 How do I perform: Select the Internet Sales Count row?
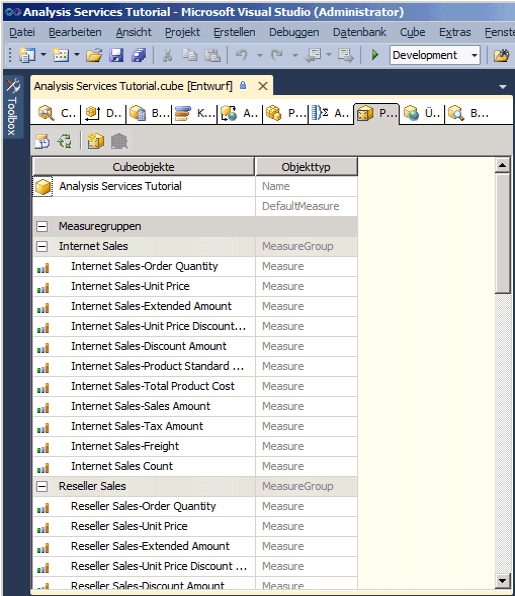coord(195,466)
